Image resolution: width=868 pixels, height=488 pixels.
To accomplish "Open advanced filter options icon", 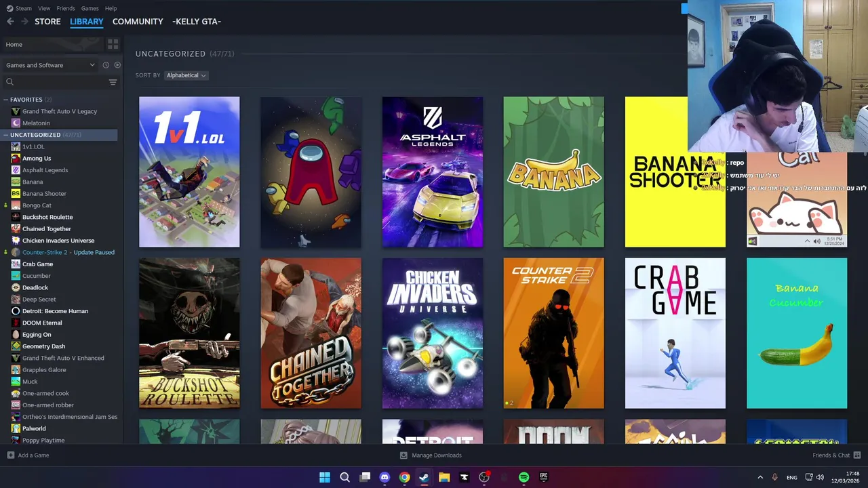I will [x=113, y=82].
